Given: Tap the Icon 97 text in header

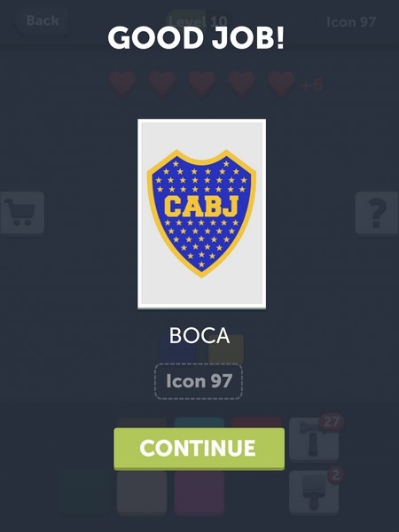Looking at the screenshot, I should point(351,22).
